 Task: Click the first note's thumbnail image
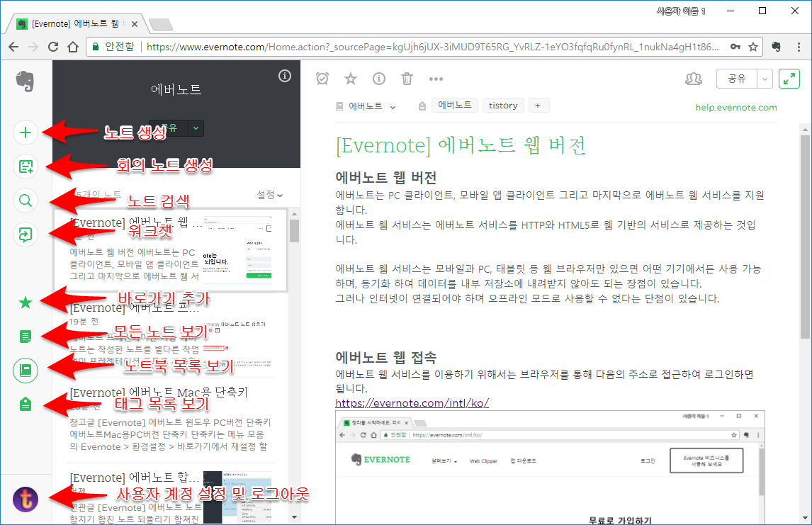click(x=237, y=249)
